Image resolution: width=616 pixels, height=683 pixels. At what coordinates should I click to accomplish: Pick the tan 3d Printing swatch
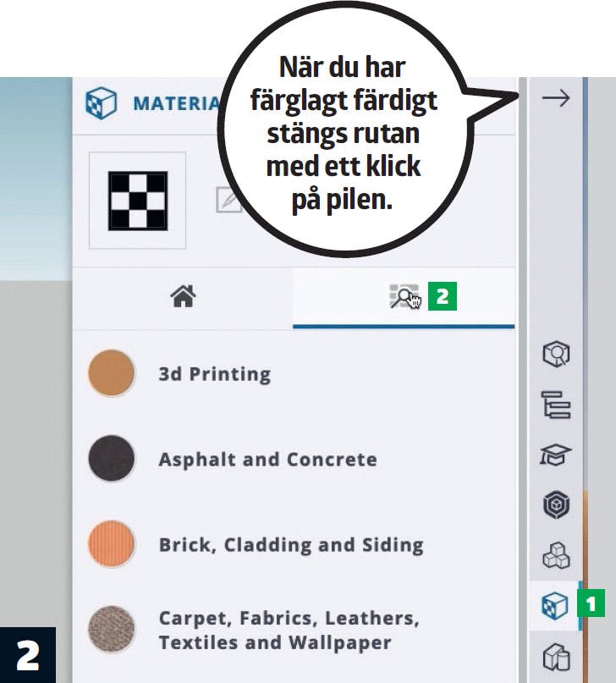click(112, 373)
